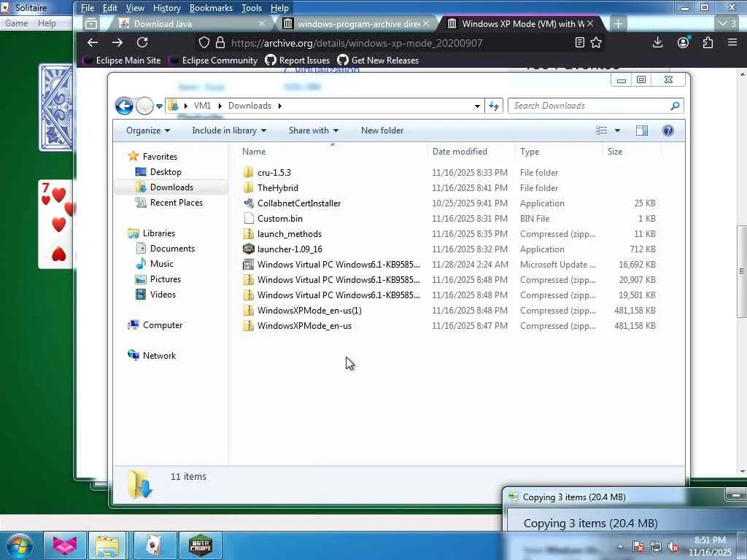Open Firefox History menu
This screenshot has height=560, width=747.
167,8
